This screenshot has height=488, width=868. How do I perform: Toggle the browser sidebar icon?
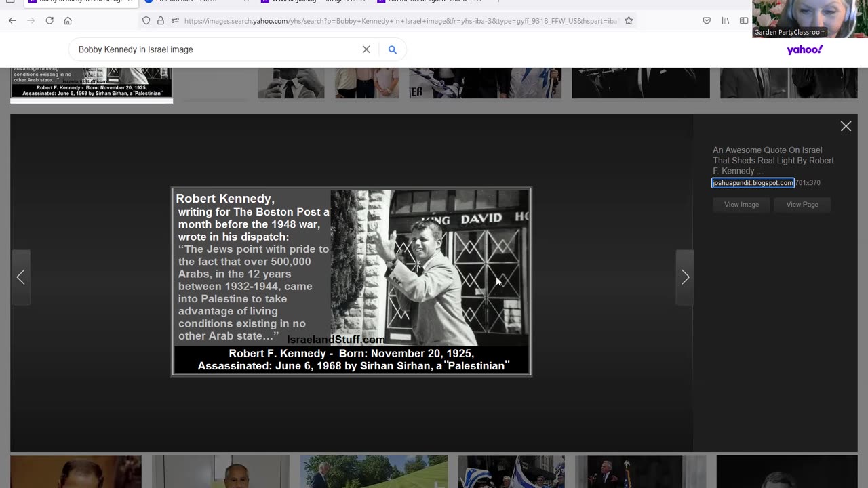pos(744,21)
